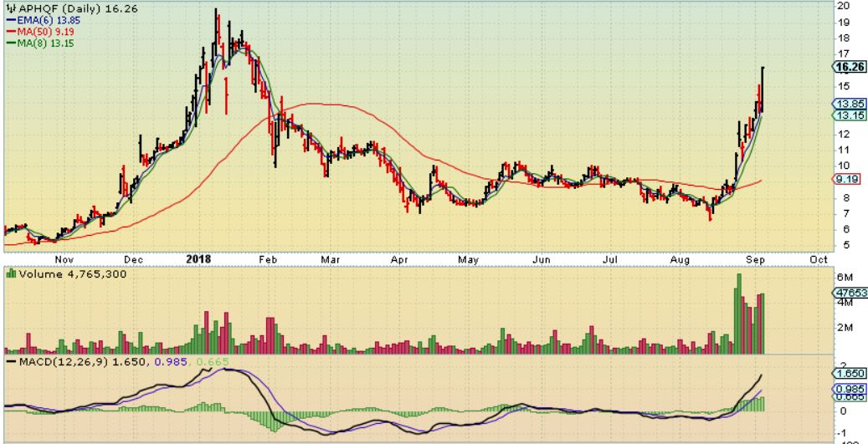Click the 12 price axis label
The height and width of the screenshot is (444, 868).
coord(845,134)
